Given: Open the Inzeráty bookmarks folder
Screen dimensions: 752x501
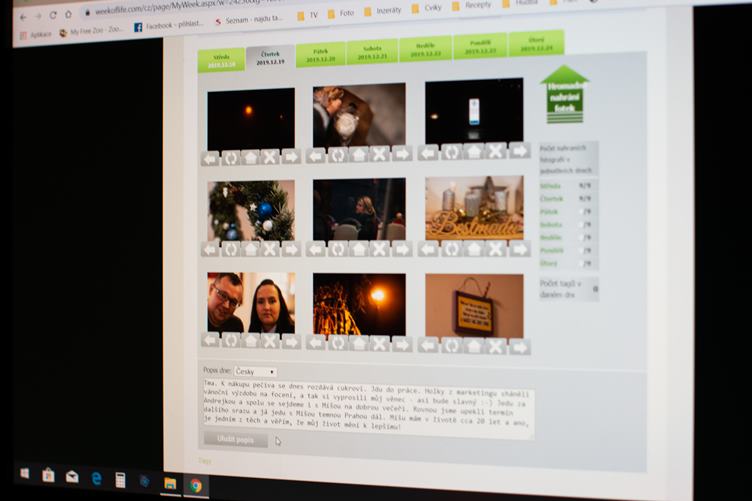Looking at the screenshot, I should click(383, 11).
